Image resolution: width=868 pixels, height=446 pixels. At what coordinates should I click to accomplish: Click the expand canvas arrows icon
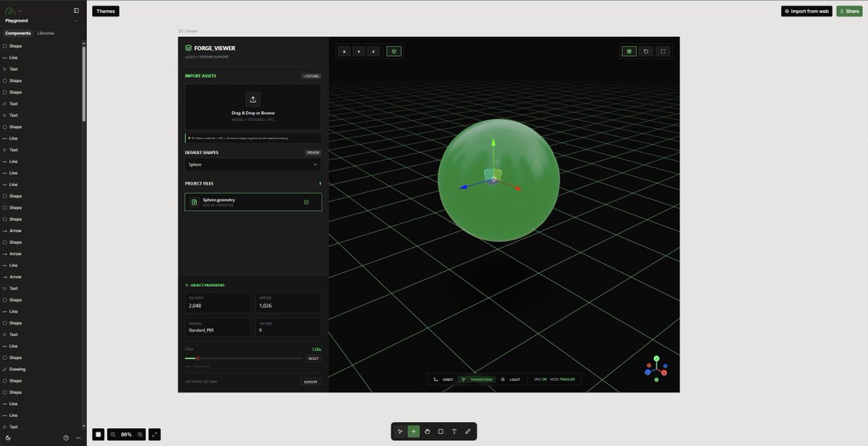click(x=155, y=434)
